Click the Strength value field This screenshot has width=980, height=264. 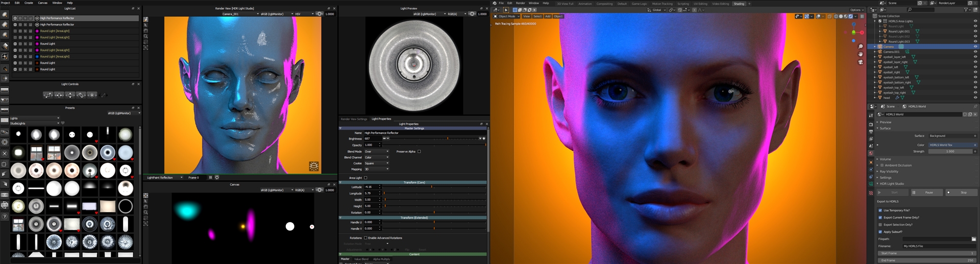click(x=950, y=151)
